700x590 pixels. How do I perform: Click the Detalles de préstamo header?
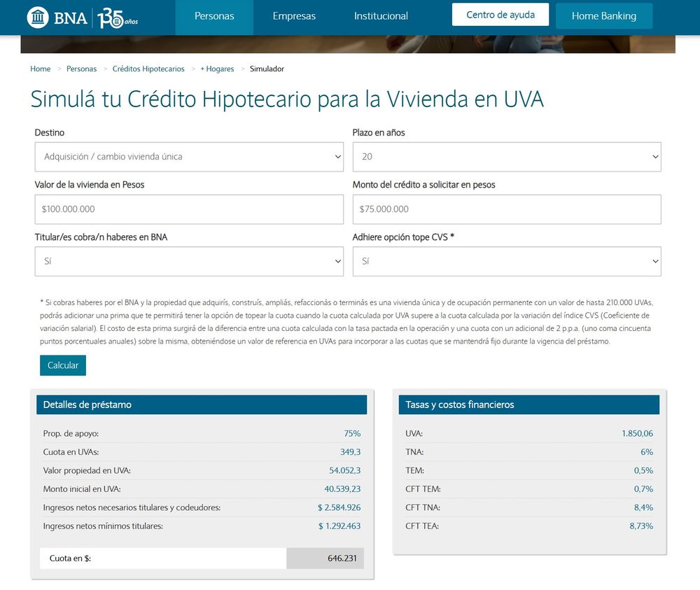click(202, 405)
